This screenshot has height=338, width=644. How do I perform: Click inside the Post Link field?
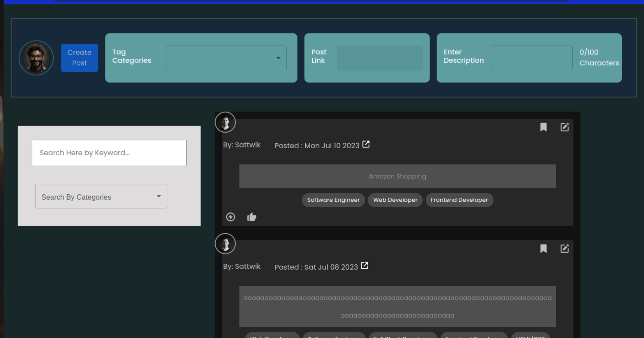point(380,58)
